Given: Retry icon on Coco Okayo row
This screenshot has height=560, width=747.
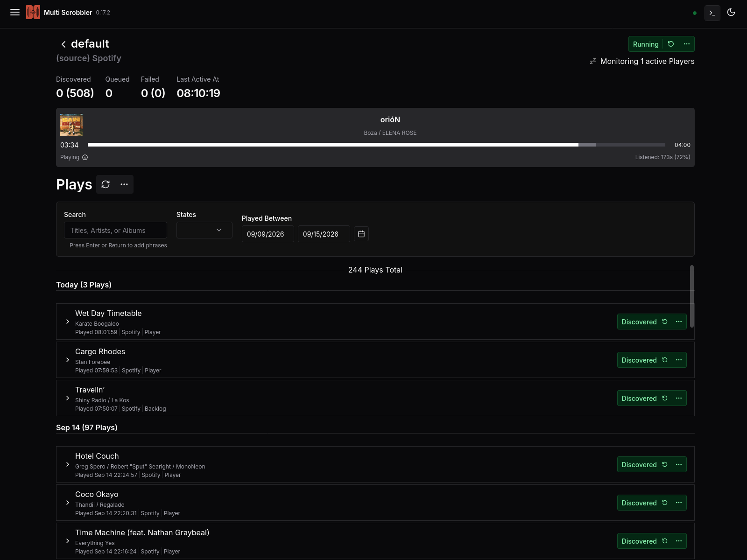Looking at the screenshot, I should 665,503.
